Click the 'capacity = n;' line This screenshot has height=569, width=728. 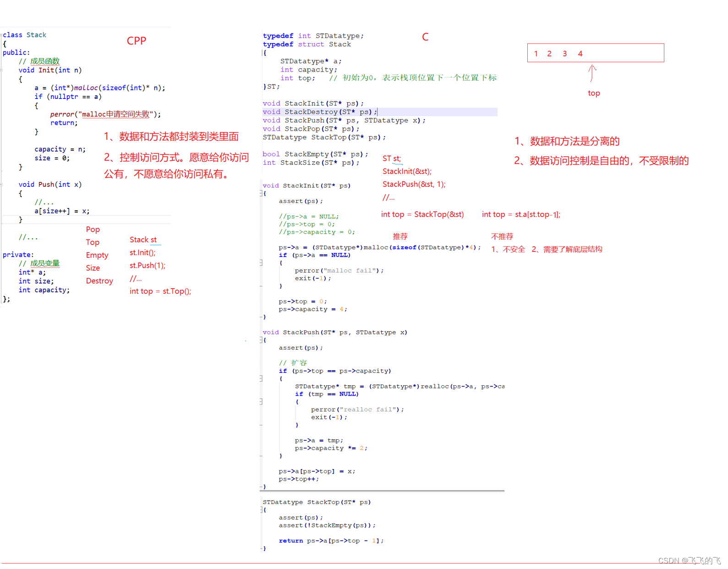(60, 149)
